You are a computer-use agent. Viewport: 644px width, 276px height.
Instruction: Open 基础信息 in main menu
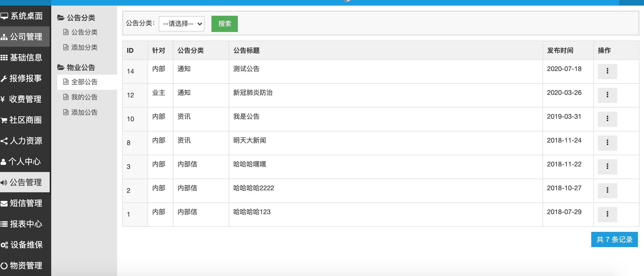pos(25,58)
